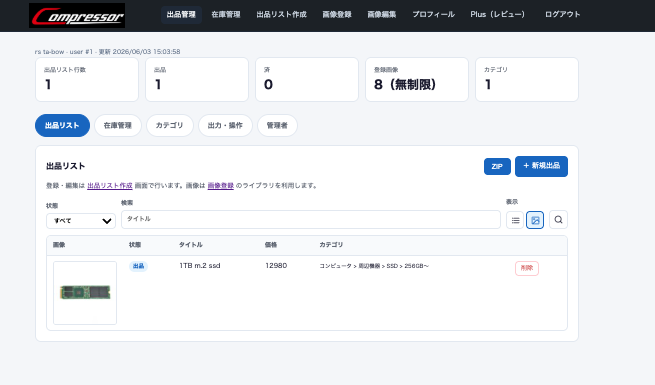Click the ＋新規出品 button
The image size is (655, 385).
tap(541, 166)
